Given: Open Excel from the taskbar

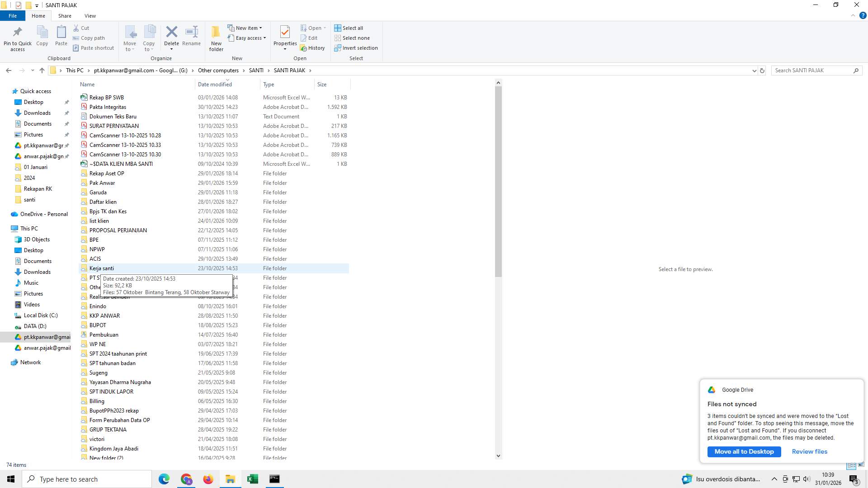Looking at the screenshot, I should coord(252,479).
